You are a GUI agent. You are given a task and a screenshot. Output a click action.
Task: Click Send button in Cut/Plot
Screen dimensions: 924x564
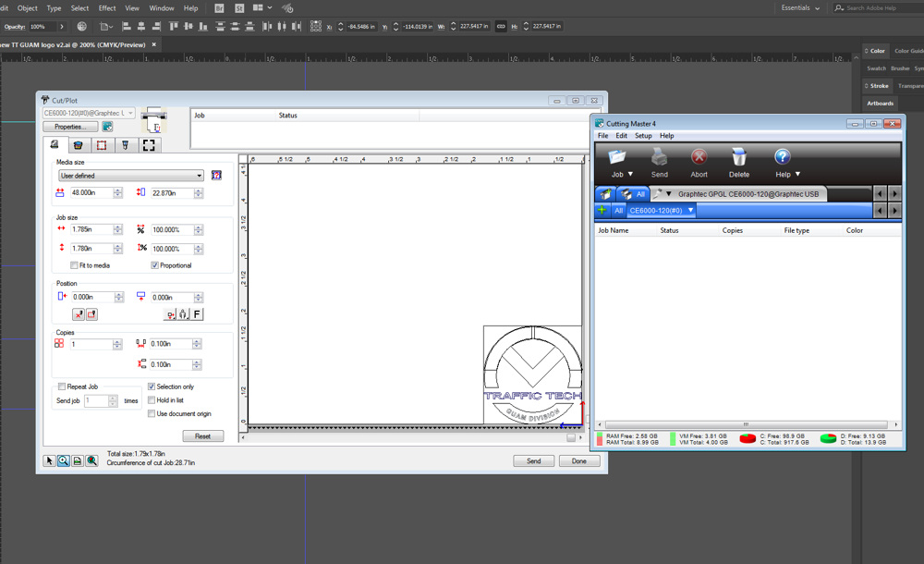[x=533, y=460]
